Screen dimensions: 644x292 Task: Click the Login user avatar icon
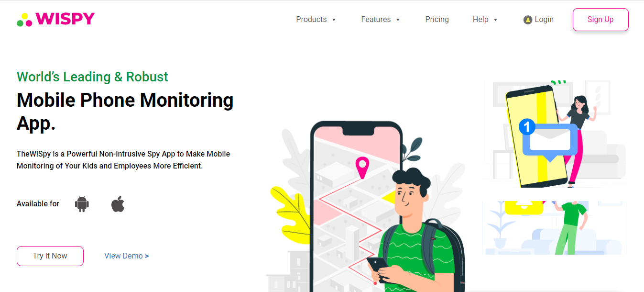(528, 20)
